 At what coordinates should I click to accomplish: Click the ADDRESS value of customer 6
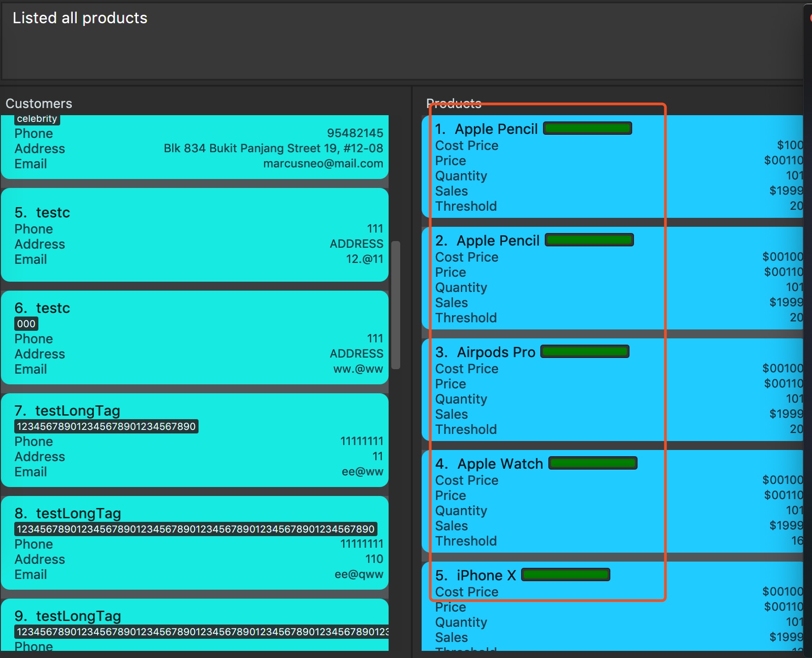(356, 354)
